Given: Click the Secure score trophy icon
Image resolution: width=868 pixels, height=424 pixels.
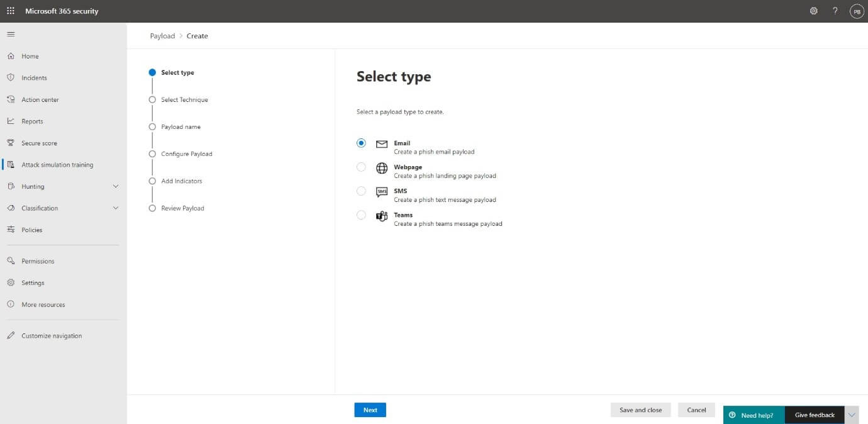Looking at the screenshot, I should coord(11,143).
